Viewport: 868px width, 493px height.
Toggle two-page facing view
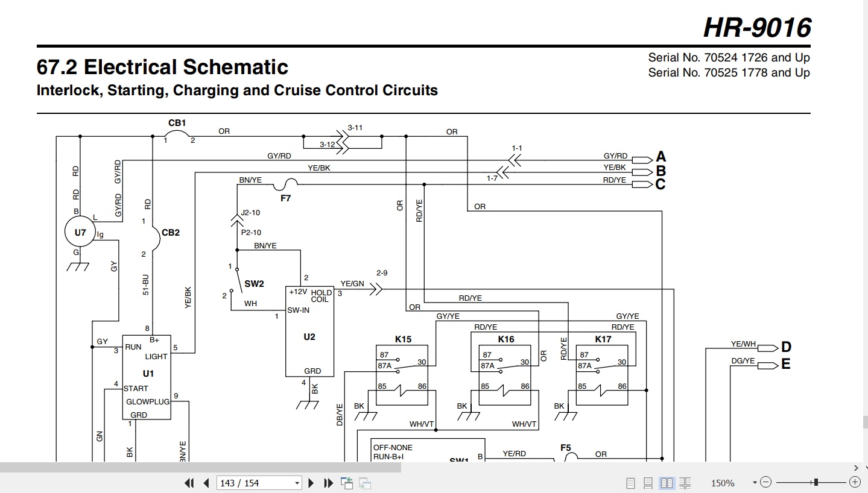(x=667, y=483)
